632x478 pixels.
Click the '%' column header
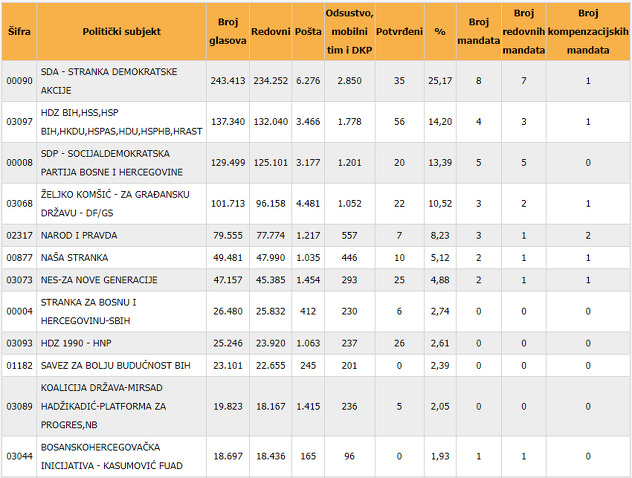(440, 31)
